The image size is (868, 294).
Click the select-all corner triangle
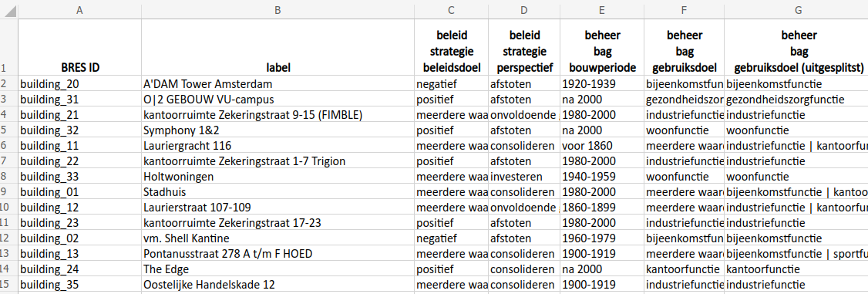coord(8,10)
